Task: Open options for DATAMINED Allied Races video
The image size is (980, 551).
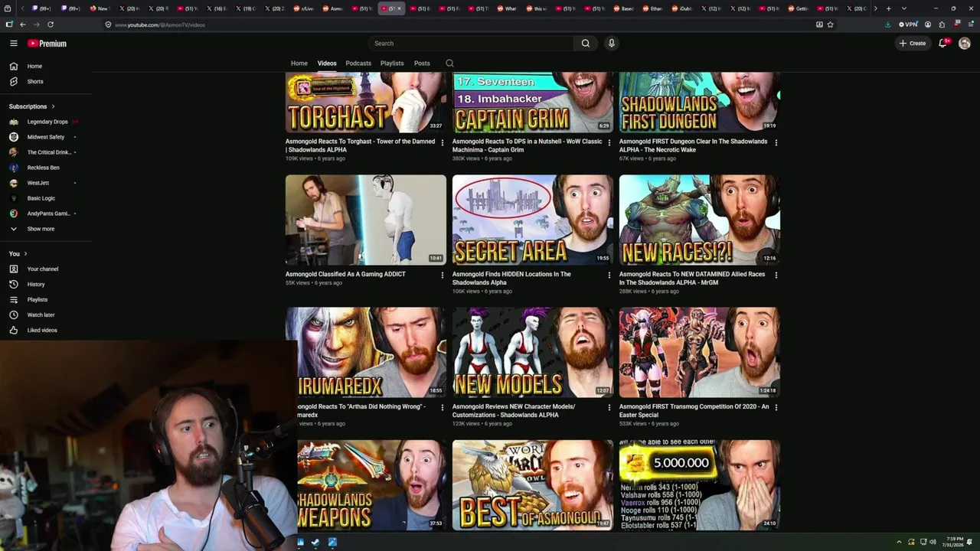Action: click(776, 275)
